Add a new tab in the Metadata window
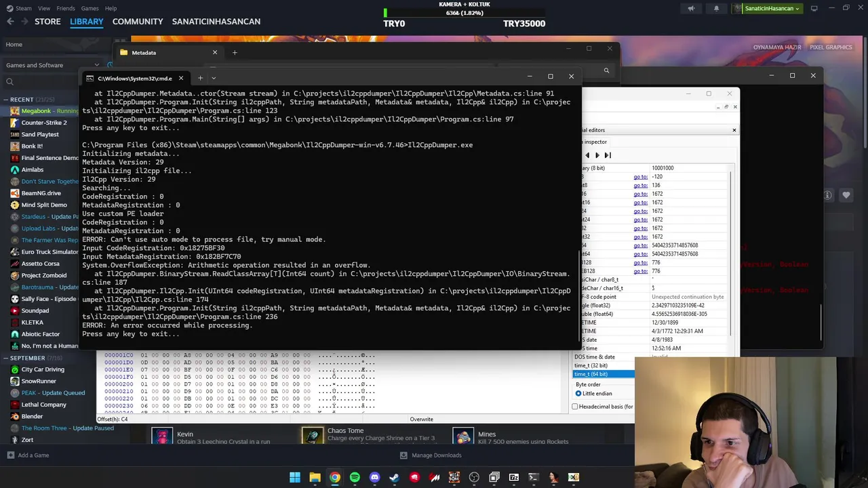This screenshot has width=868, height=488. pos(235,52)
